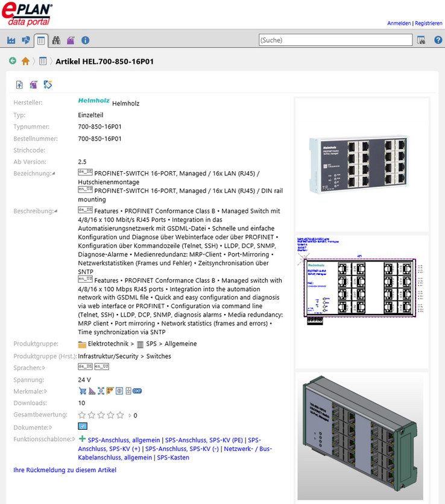
Task: Click the advanced search icon beside search box
Action: coord(421,40)
